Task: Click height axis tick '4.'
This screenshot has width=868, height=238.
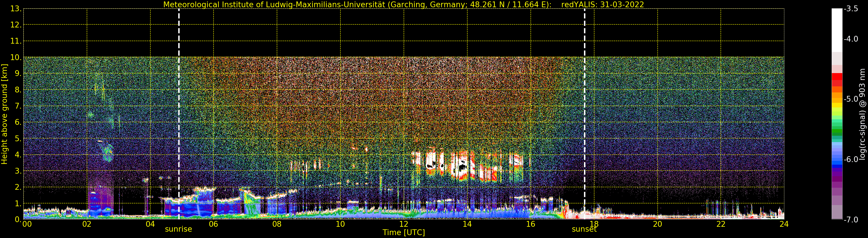Action: [18, 155]
